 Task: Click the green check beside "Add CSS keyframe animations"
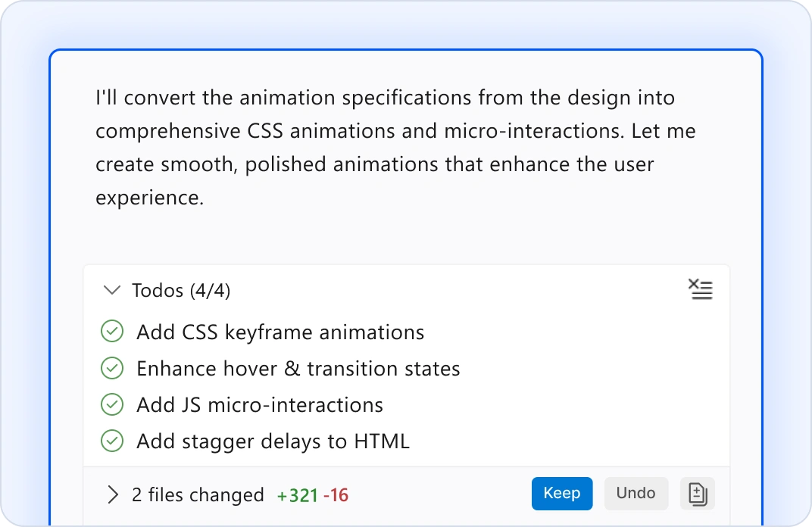(111, 332)
